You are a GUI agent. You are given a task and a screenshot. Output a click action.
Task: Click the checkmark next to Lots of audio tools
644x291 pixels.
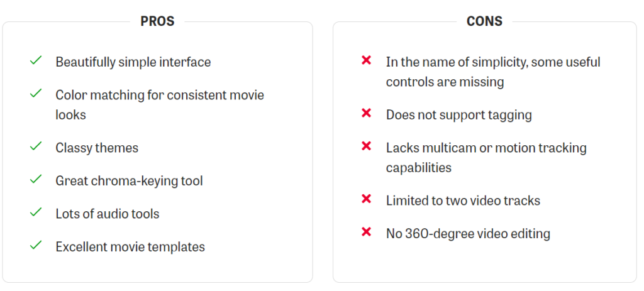point(36,212)
